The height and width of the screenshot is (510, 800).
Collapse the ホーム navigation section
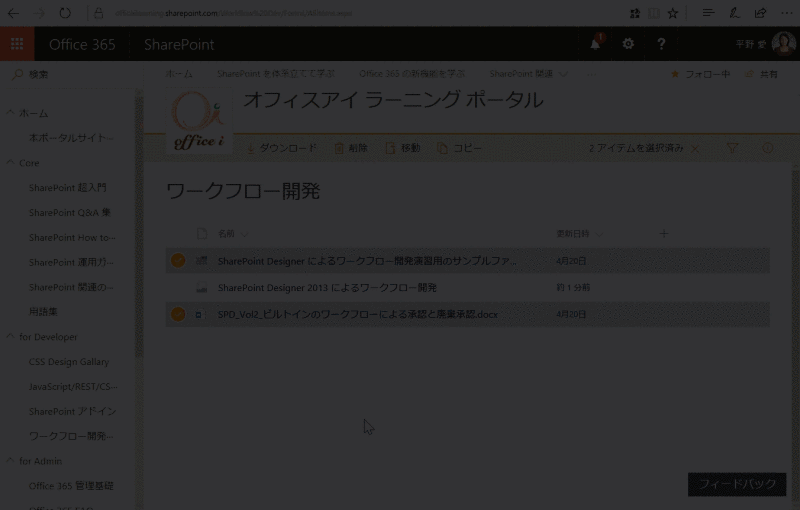click(10, 113)
